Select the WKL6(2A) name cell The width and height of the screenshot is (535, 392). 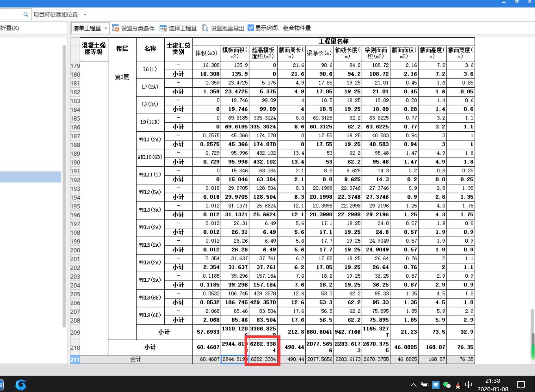click(x=150, y=263)
